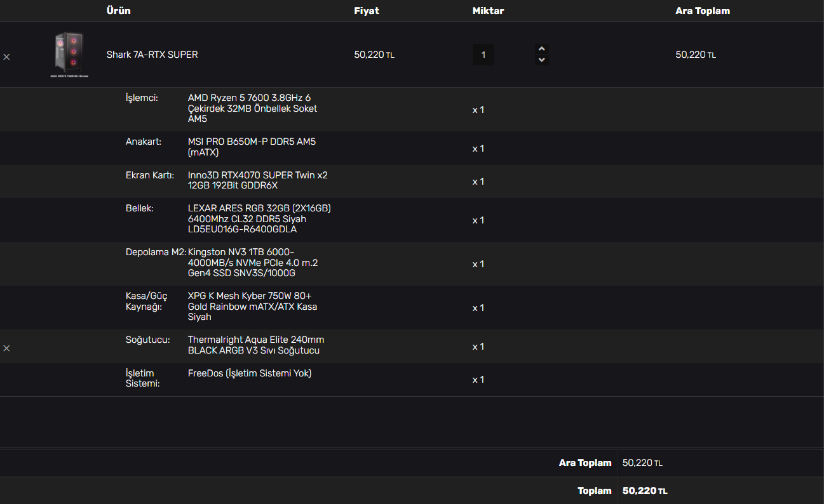Click the Fiyat column header
Screen dimensions: 824x504
tap(367, 11)
